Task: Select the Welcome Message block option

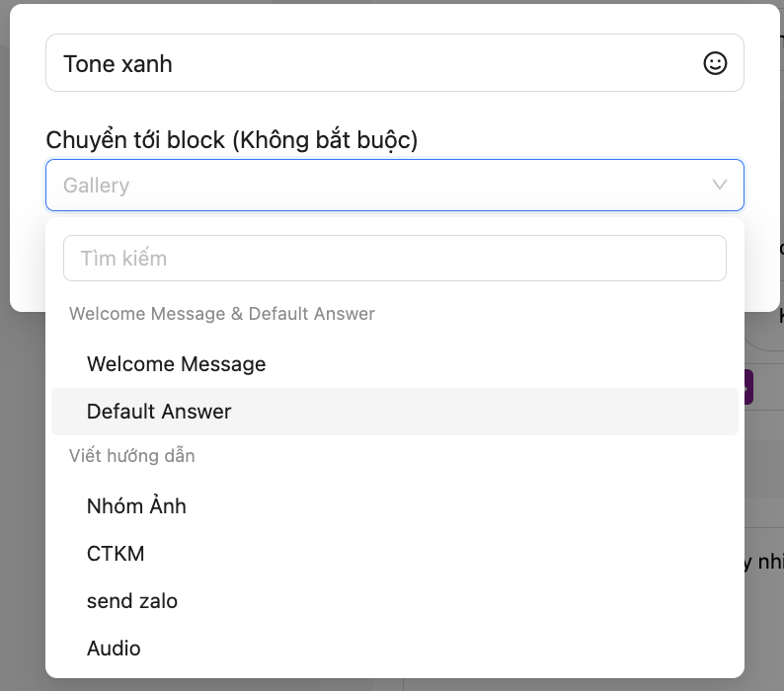Action: (176, 364)
